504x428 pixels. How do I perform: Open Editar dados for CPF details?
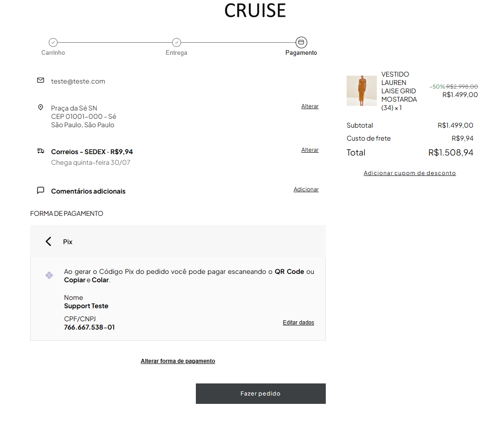(x=298, y=323)
